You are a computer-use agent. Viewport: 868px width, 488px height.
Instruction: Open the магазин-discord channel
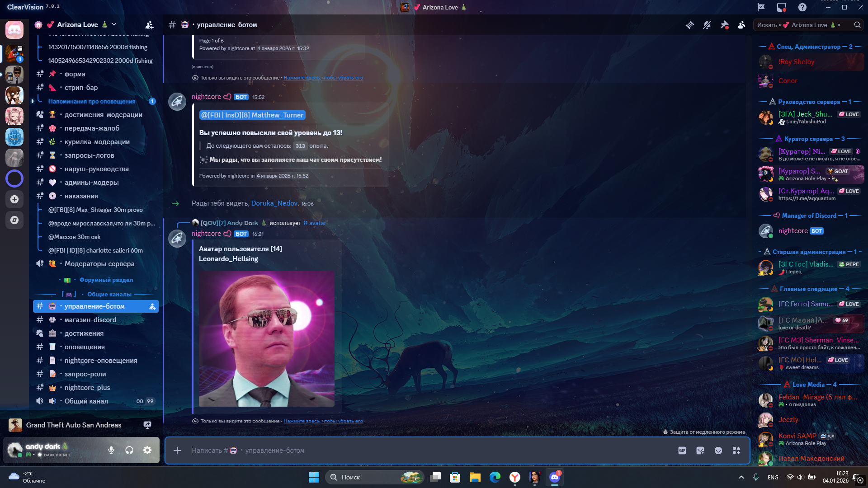point(90,320)
